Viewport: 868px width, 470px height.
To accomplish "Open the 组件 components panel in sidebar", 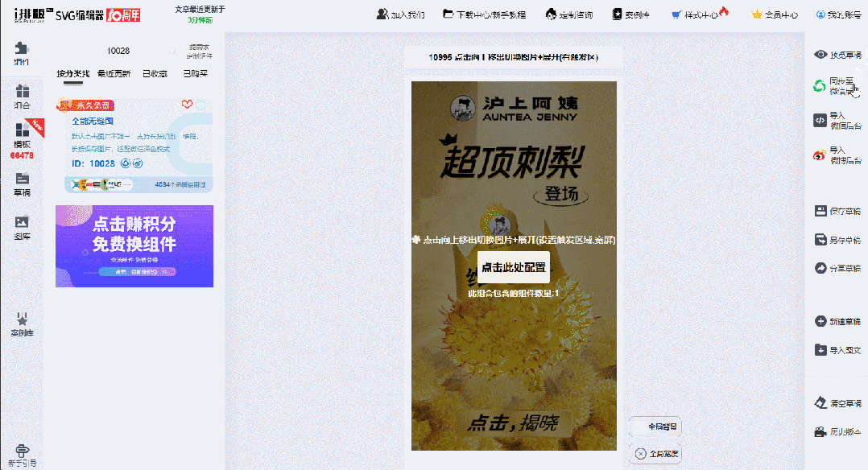I will tap(22, 54).
